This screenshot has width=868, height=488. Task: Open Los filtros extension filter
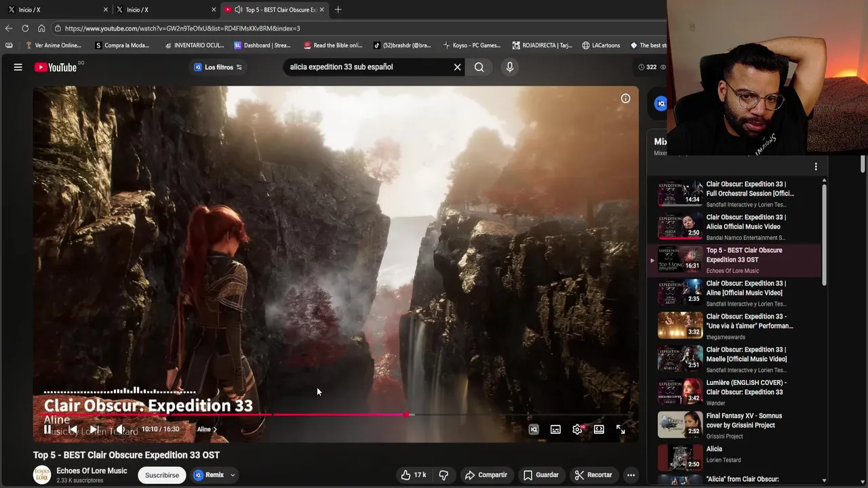[218, 67]
